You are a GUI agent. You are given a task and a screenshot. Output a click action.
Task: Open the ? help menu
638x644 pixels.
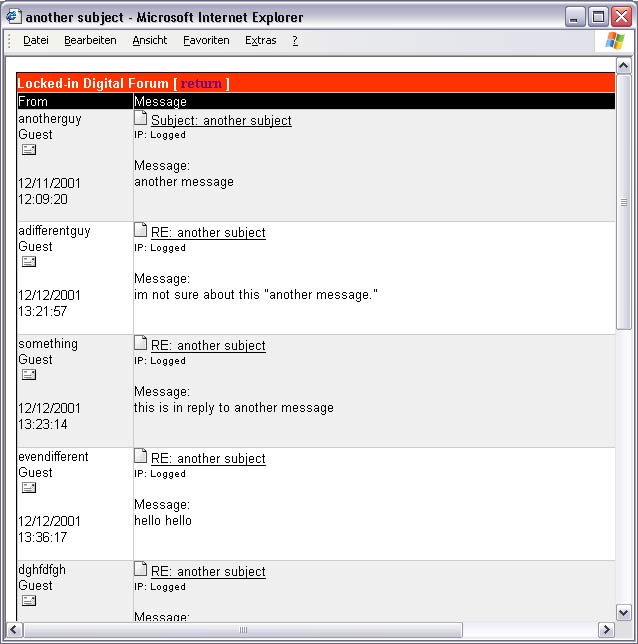pos(295,40)
